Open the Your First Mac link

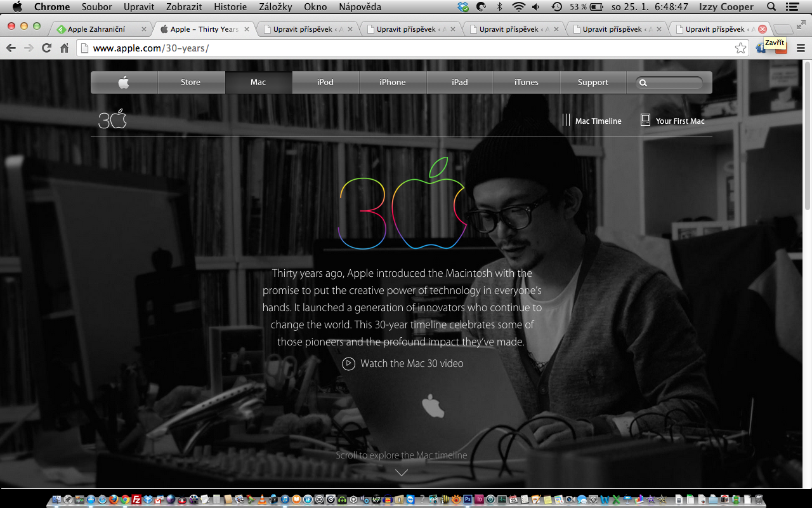point(673,121)
